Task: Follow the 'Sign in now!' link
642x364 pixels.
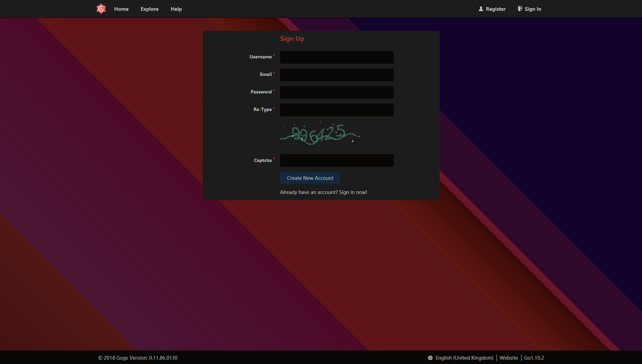Action: [353, 192]
